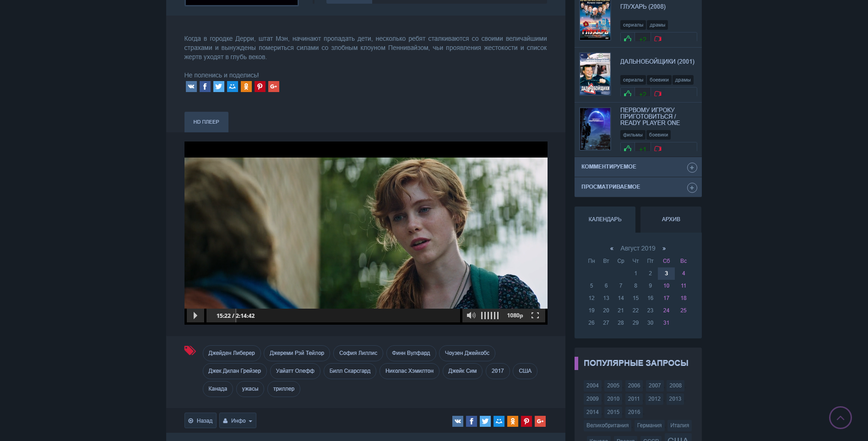This screenshot has width=868, height=441.
Task: Share via VK icon above player
Action: tap(191, 87)
